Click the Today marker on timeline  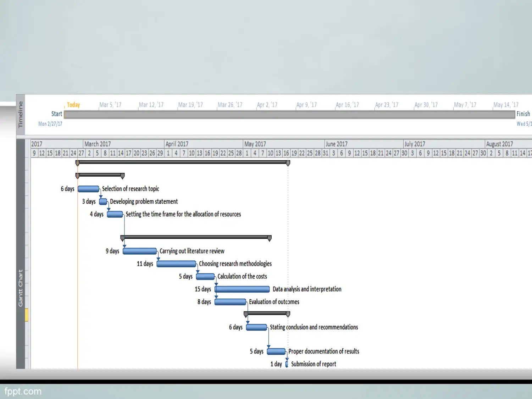pyautogui.click(x=73, y=105)
